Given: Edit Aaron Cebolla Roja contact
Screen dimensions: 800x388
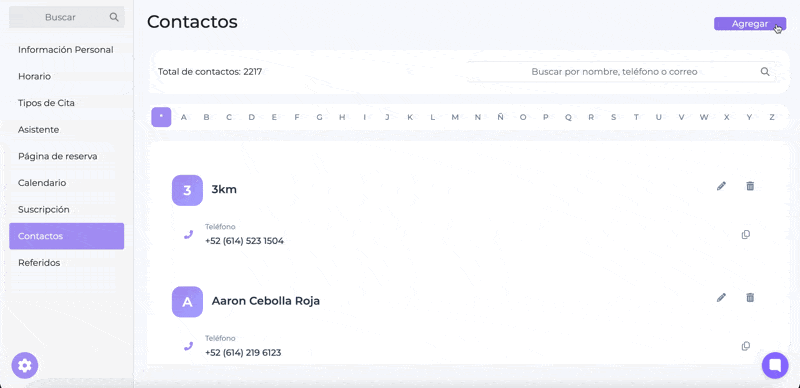Looking at the screenshot, I should [x=721, y=298].
